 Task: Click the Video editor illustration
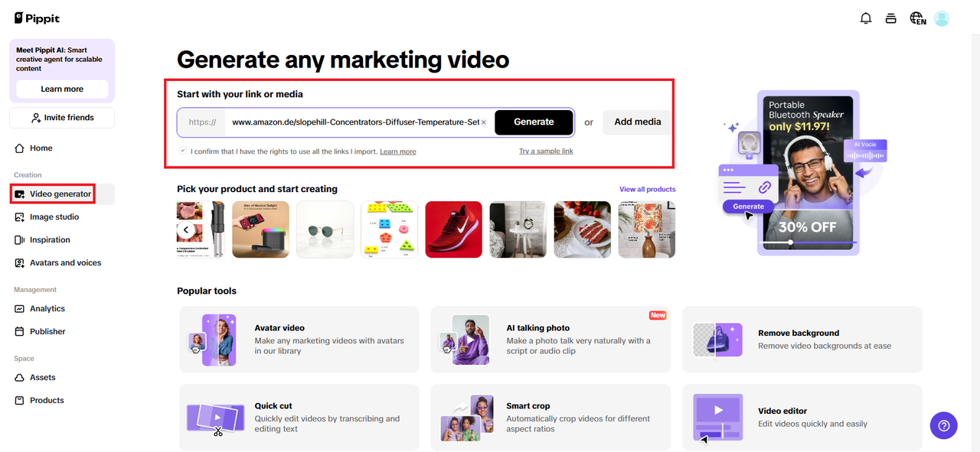tap(717, 418)
